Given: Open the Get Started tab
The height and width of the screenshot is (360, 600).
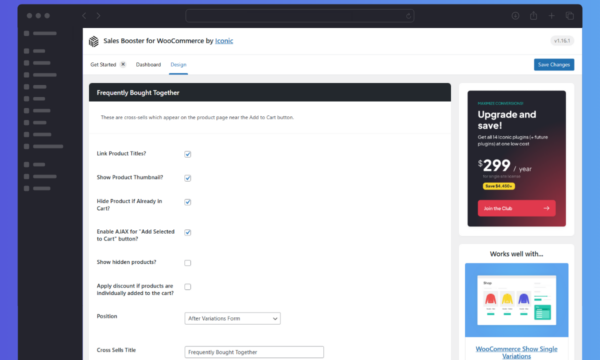Looking at the screenshot, I should pyautogui.click(x=103, y=65).
